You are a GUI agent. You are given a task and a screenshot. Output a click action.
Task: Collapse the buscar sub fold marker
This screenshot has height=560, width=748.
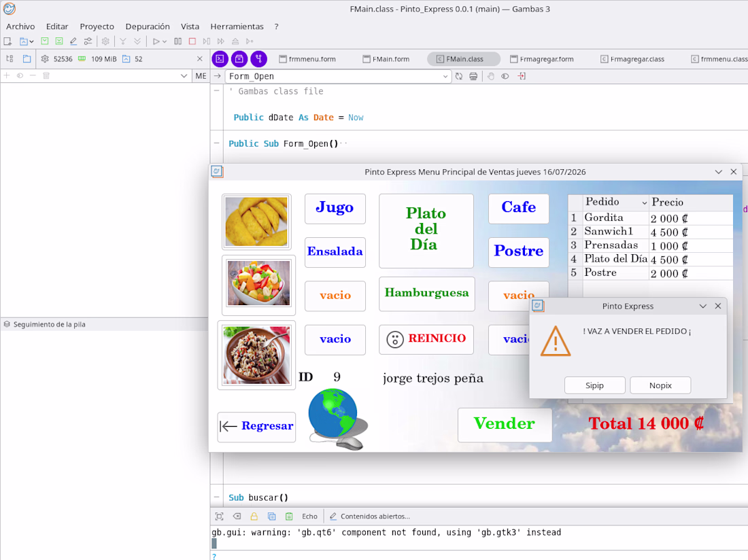[216, 497]
